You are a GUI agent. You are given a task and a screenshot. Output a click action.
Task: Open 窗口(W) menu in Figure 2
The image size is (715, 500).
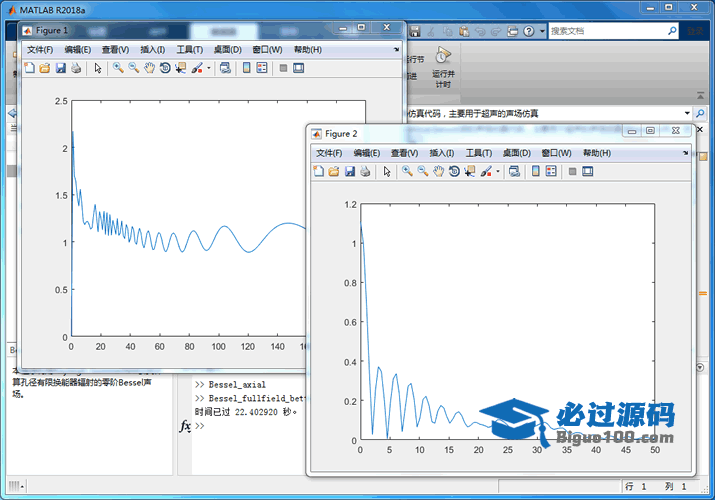pyautogui.click(x=556, y=153)
